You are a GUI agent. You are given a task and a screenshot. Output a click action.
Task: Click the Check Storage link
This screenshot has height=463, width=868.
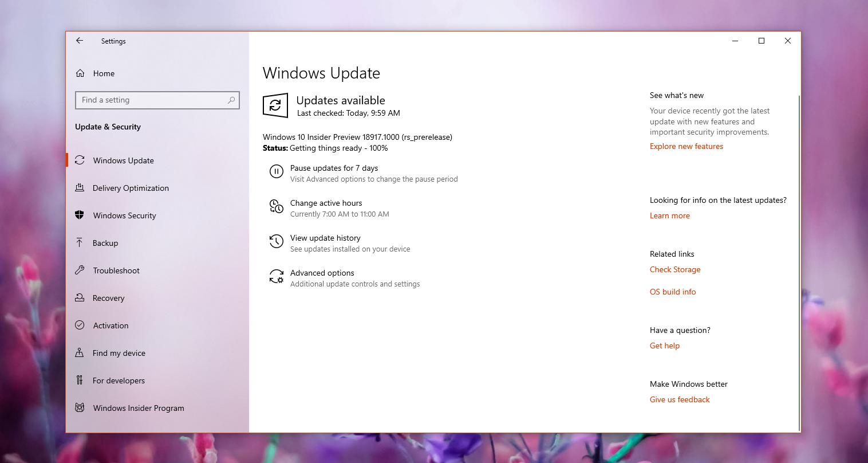pyautogui.click(x=675, y=269)
